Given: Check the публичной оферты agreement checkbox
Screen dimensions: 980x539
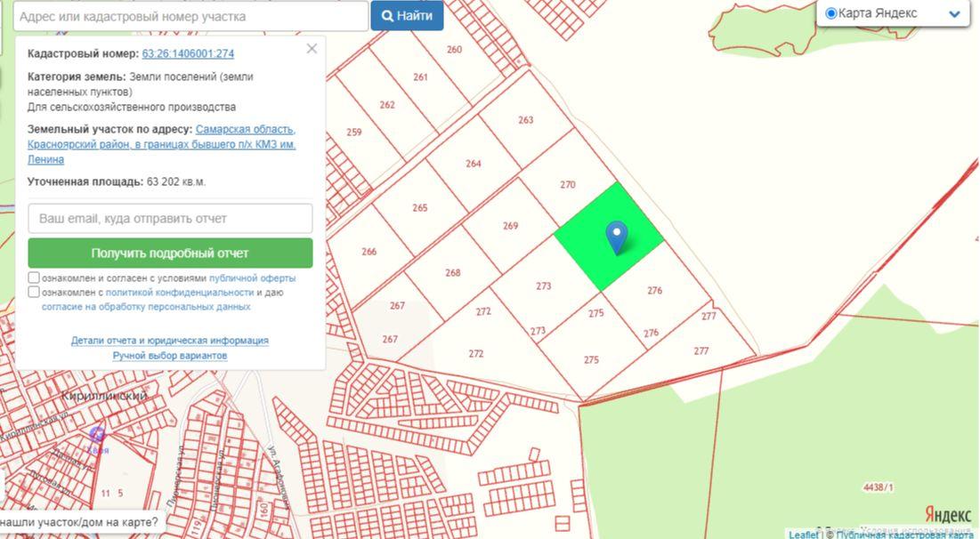Looking at the screenshot, I should point(34,278).
